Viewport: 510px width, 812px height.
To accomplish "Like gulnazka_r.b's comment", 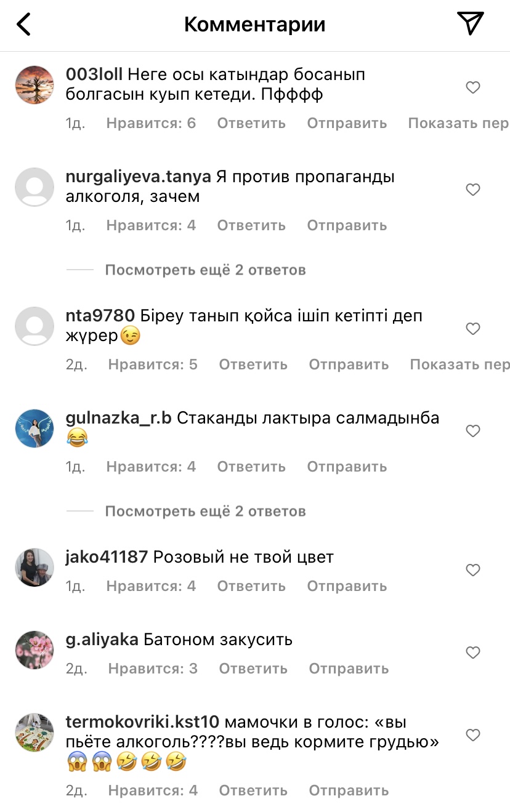I will (x=473, y=431).
